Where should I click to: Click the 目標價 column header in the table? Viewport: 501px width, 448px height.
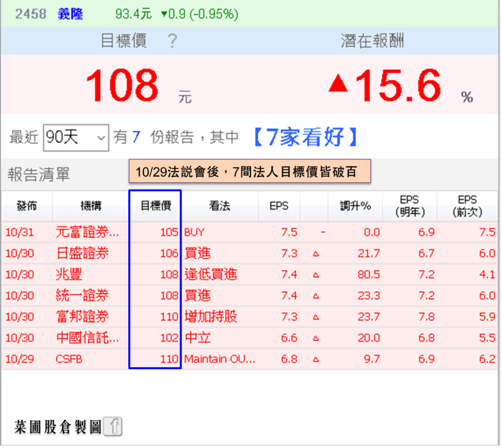click(x=156, y=206)
